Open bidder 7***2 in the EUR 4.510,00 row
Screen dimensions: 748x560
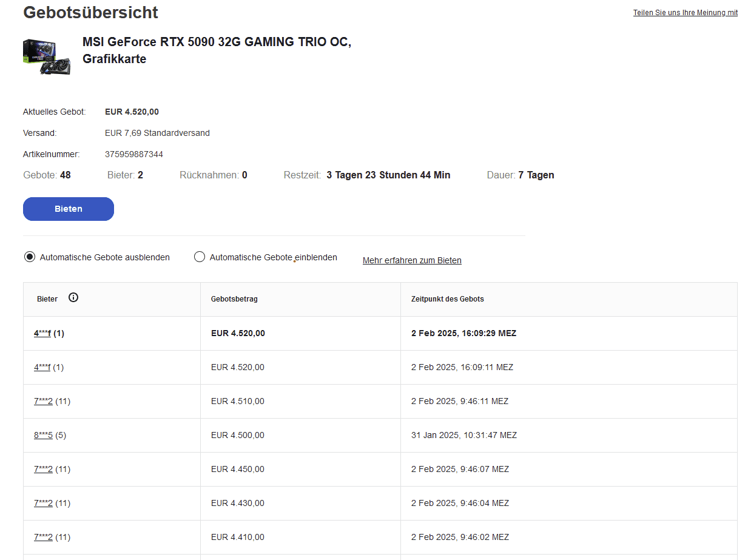(44, 401)
